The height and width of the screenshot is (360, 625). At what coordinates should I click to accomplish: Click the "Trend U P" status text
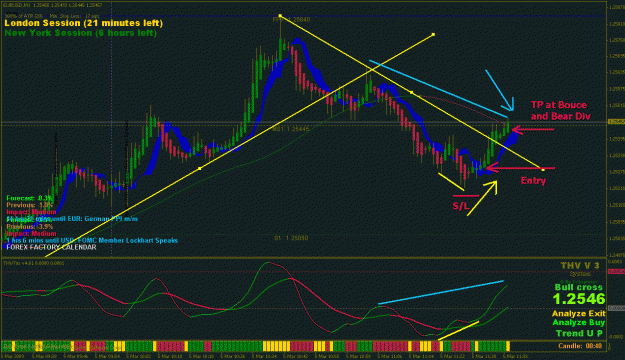point(579,333)
